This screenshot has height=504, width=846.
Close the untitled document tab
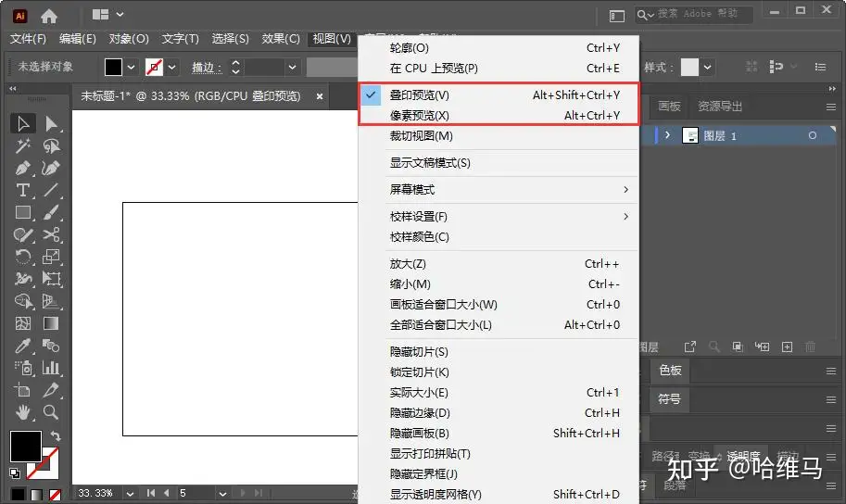tap(320, 96)
